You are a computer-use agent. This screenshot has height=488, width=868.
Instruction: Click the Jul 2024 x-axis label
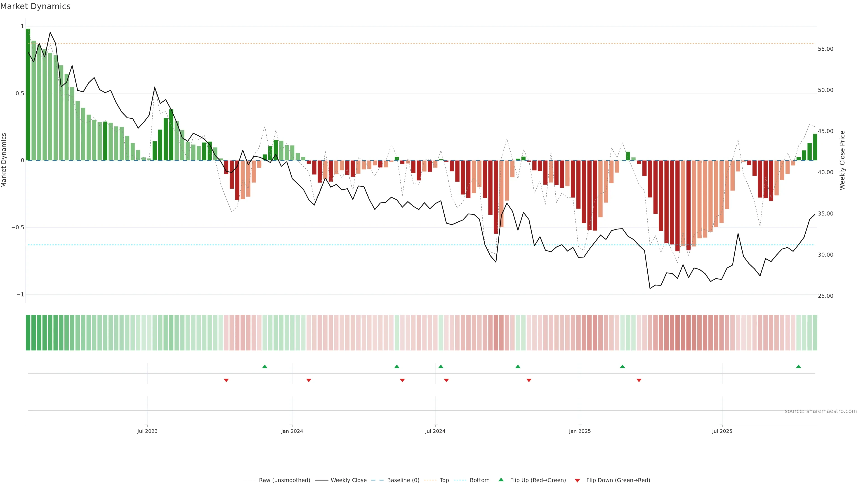point(435,431)
